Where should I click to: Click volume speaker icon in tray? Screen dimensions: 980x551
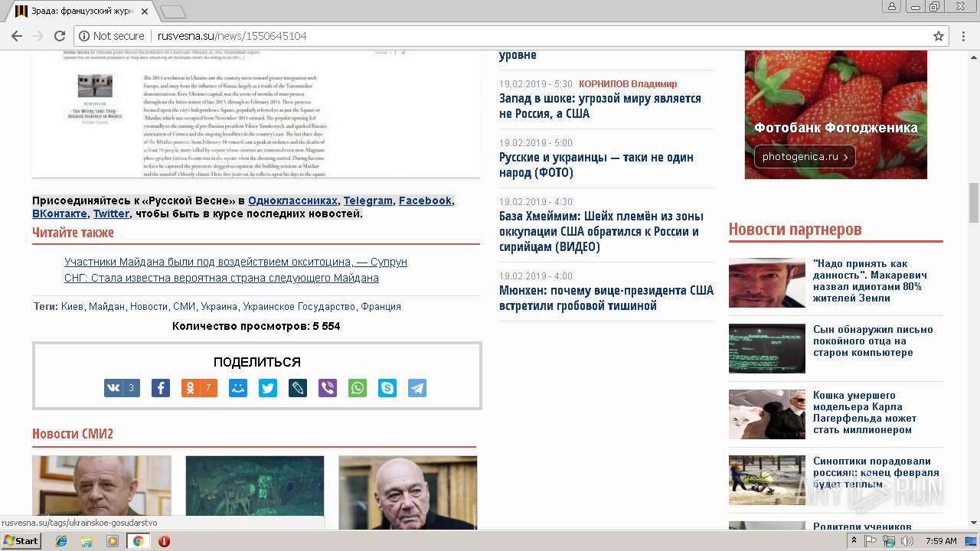(x=907, y=541)
